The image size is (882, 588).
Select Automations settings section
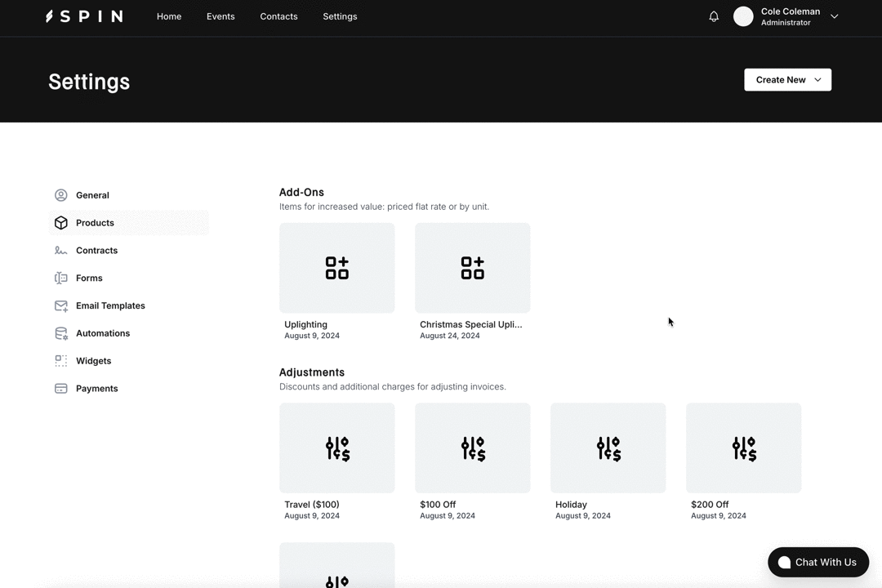[129, 333]
